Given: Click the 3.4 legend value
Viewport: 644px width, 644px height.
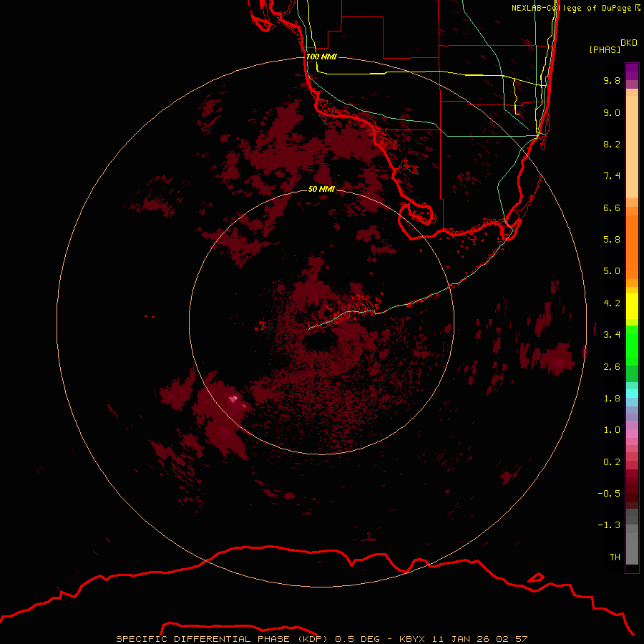Looking at the screenshot, I should [612, 335].
